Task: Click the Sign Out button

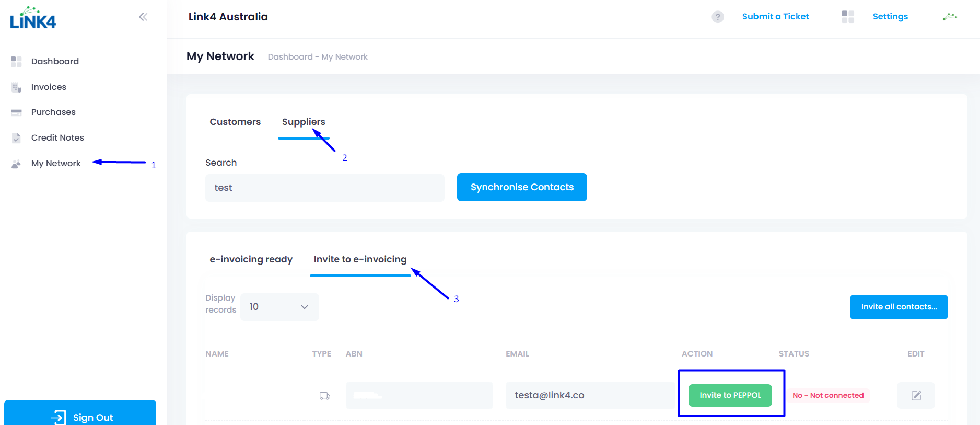Action: 80,416
